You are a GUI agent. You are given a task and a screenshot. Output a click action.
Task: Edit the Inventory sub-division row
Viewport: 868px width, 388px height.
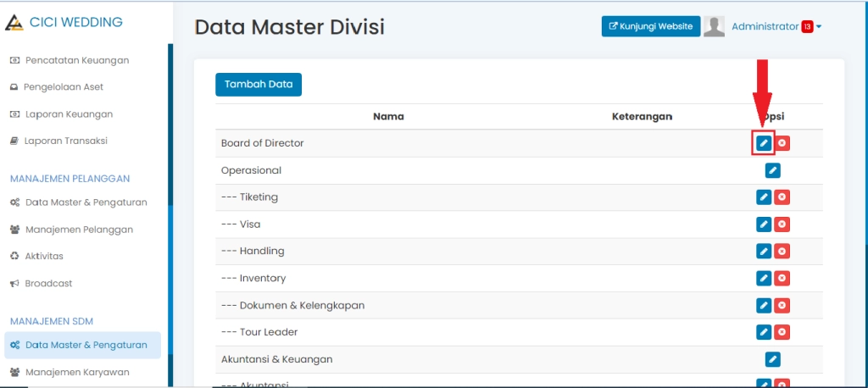[764, 279]
